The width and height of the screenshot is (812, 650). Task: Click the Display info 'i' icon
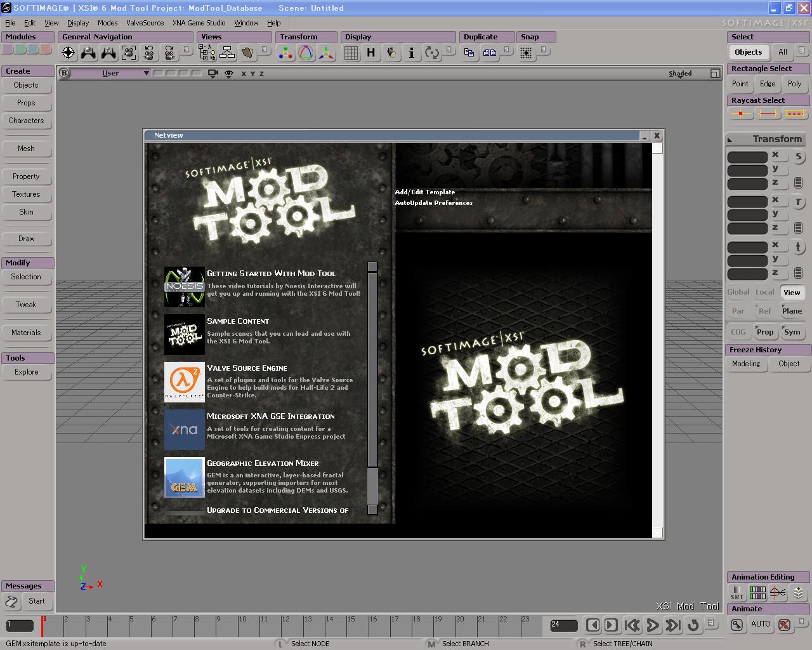pos(412,53)
